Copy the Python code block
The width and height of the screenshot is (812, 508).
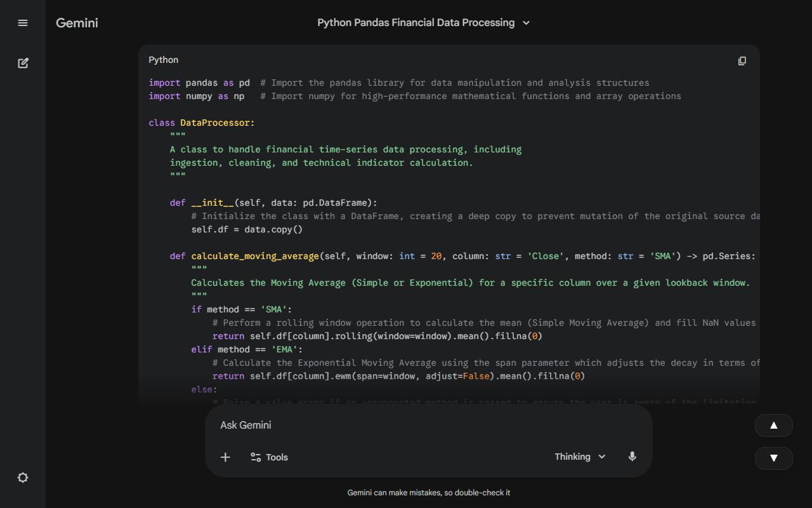(742, 60)
